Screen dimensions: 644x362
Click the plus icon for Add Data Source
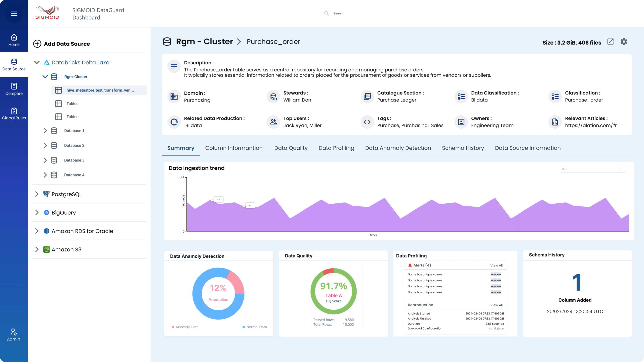coord(37,44)
